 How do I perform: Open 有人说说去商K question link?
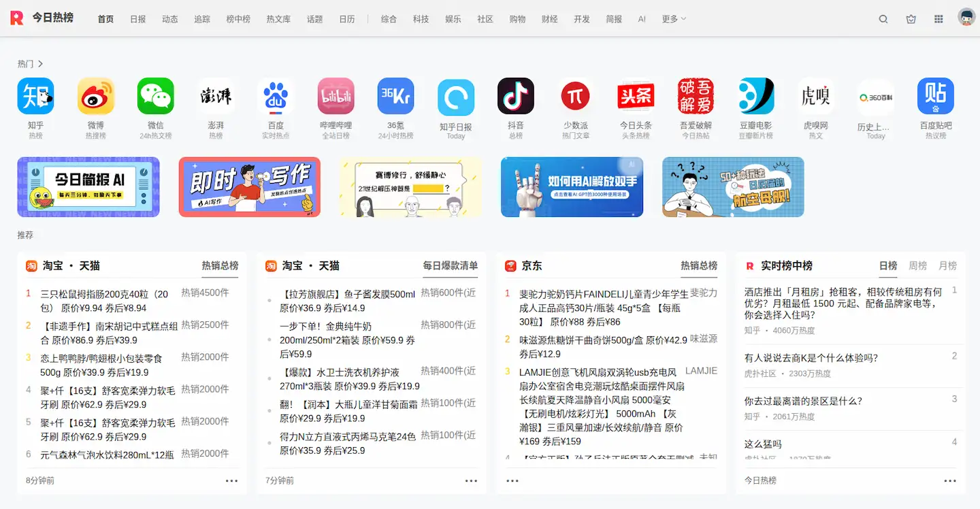click(811, 358)
